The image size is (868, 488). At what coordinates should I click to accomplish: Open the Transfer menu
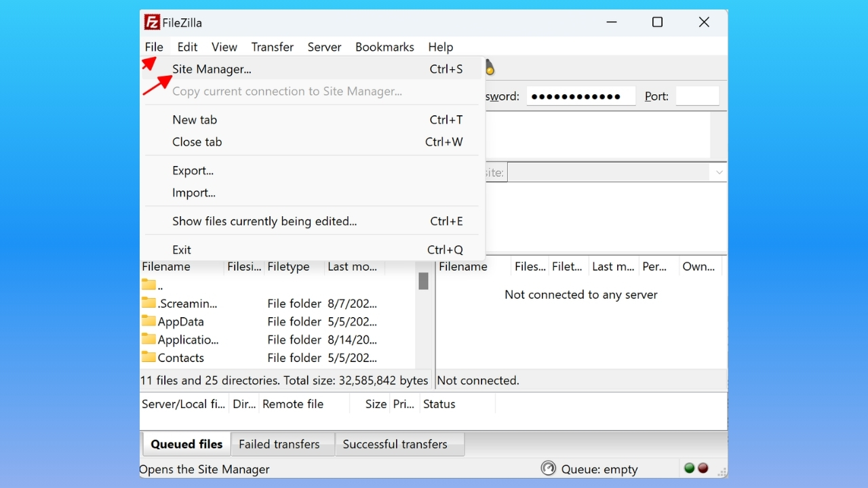272,47
